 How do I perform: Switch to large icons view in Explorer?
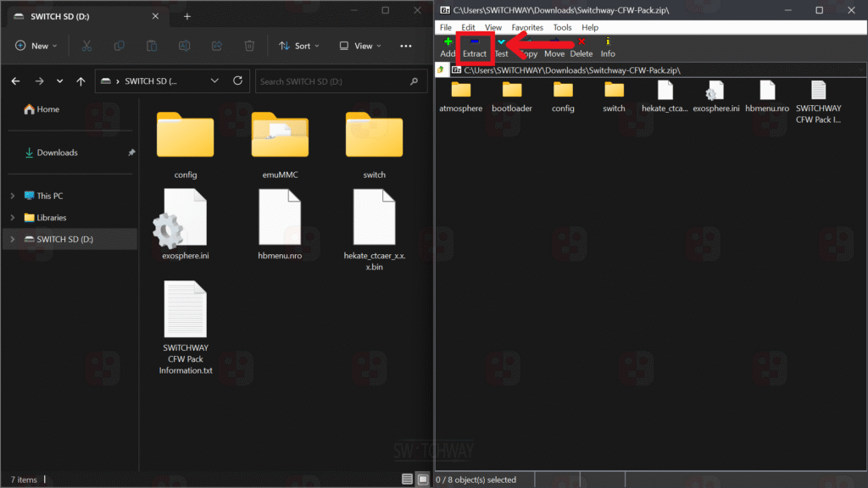[423, 480]
